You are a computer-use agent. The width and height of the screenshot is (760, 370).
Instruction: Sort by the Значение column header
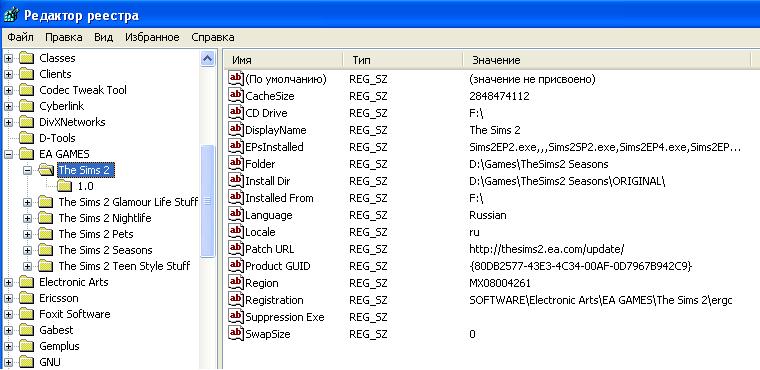[x=606, y=60]
